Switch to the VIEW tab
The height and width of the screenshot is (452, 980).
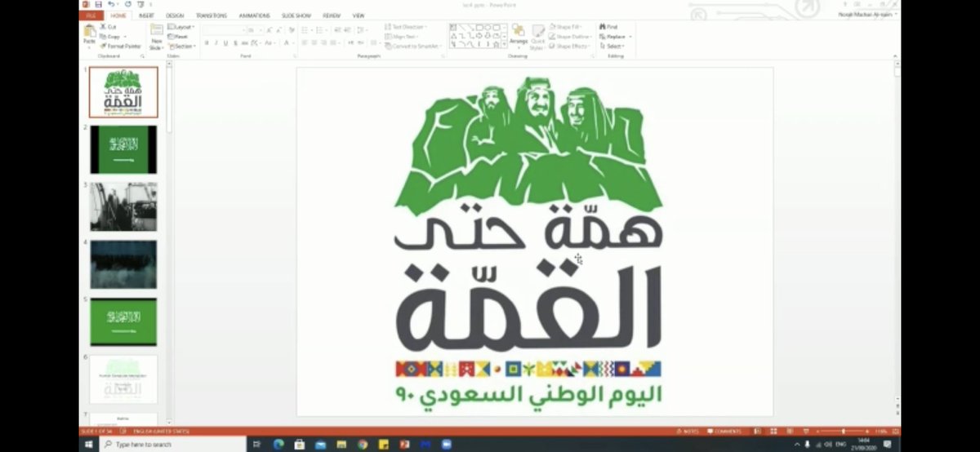point(358,15)
